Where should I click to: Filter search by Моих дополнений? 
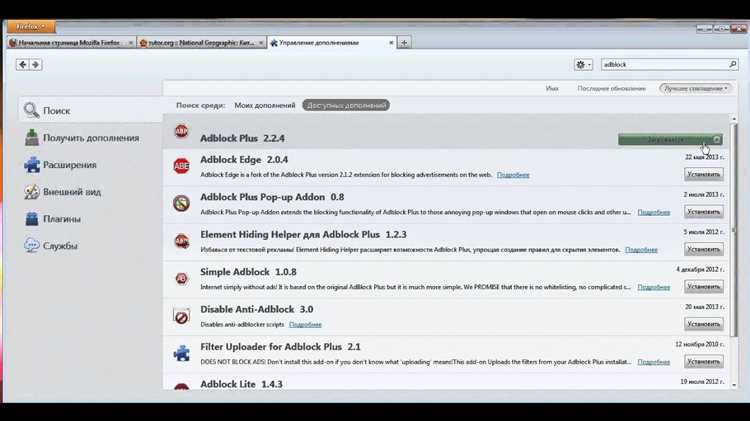point(265,105)
